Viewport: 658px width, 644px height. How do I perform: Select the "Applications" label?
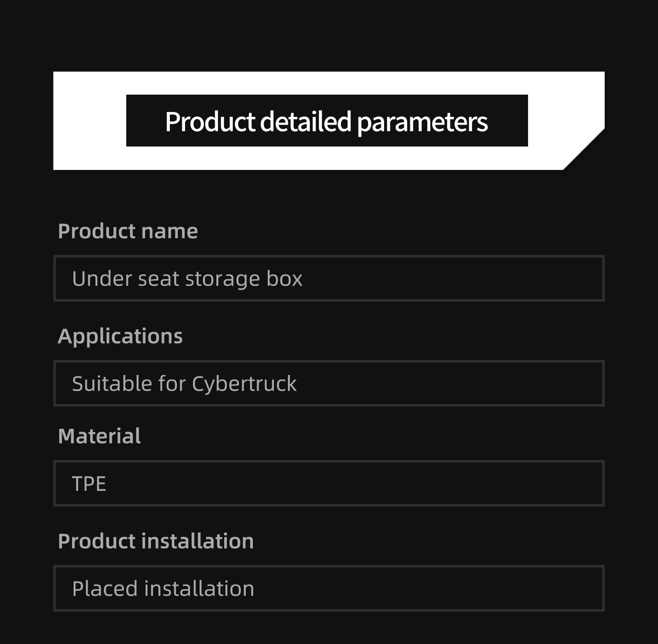pos(120,336)
